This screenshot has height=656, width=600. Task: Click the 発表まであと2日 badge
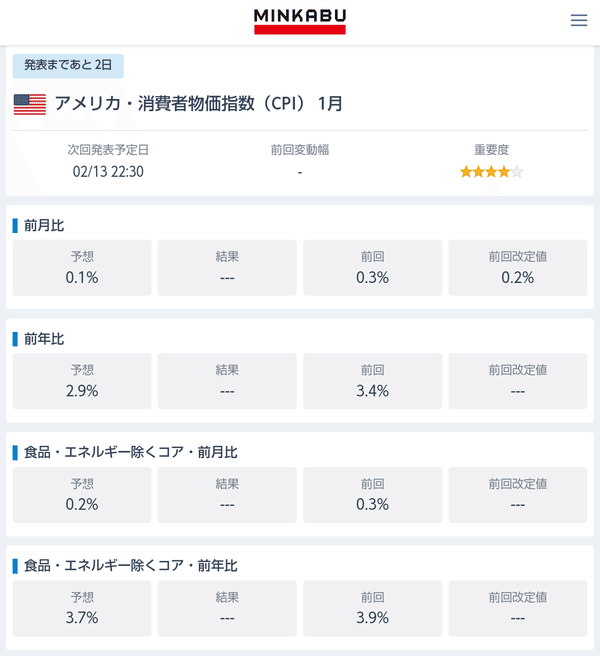tap(68, 66)
